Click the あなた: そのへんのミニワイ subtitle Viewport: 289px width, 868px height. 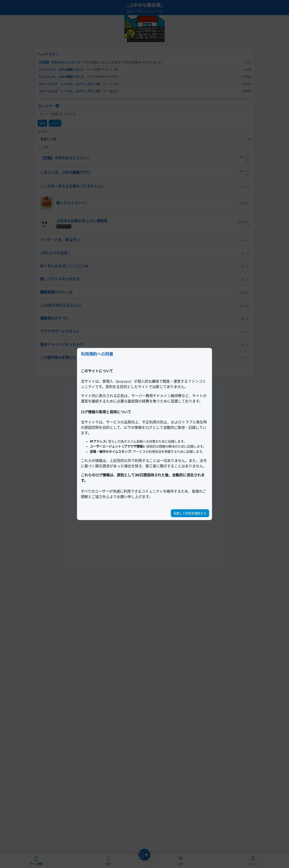coord(144,11)
